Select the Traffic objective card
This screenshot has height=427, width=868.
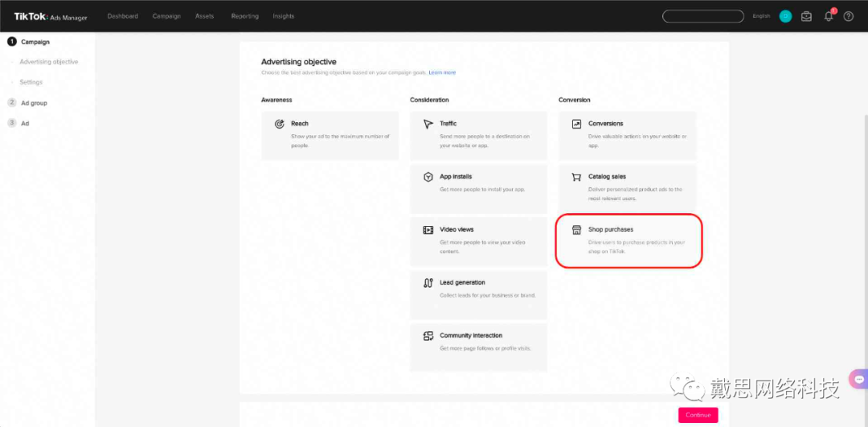(478, 136)
